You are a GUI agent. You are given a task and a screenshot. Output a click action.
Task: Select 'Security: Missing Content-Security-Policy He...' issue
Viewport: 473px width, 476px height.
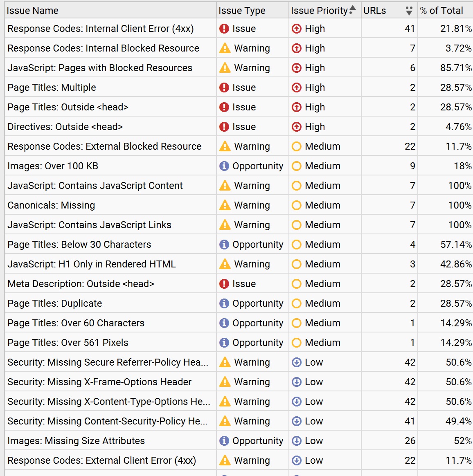point(108,421)
